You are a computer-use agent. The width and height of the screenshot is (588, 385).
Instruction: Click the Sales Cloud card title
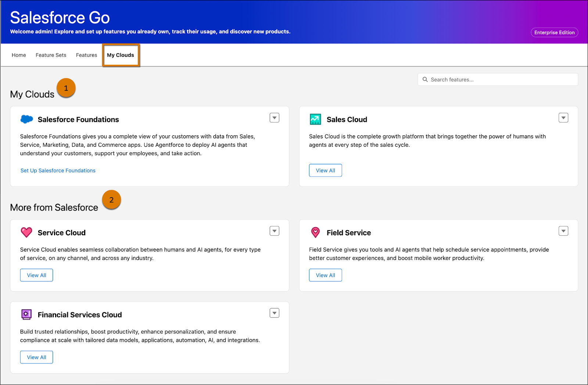point(347,120)
